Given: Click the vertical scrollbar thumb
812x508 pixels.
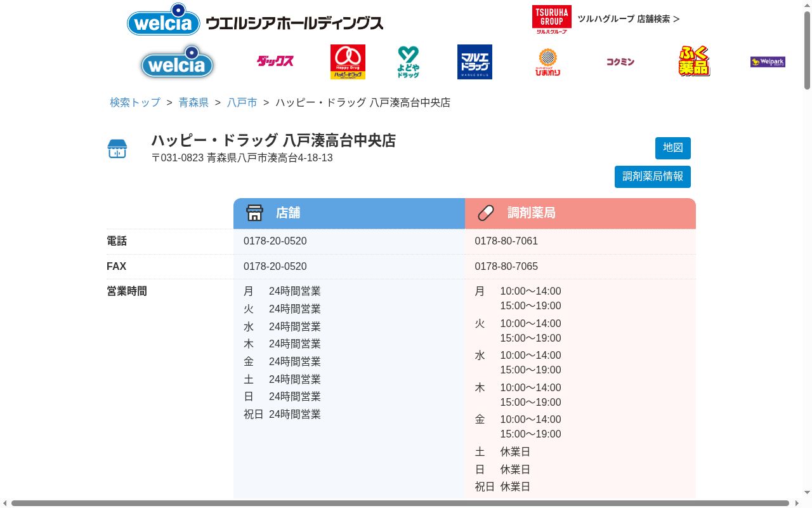Looking at the screenshot, I should [807, 50].
